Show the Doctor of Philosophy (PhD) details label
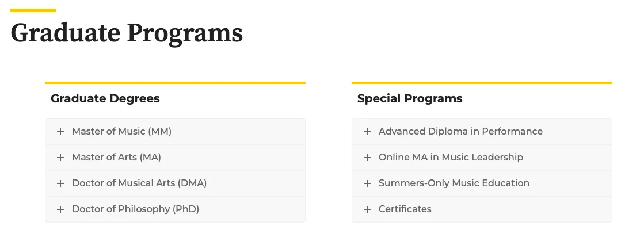Image resolution: width=644 pixels, height=241 pixels. pyautogui.click(x=135, y=209)
